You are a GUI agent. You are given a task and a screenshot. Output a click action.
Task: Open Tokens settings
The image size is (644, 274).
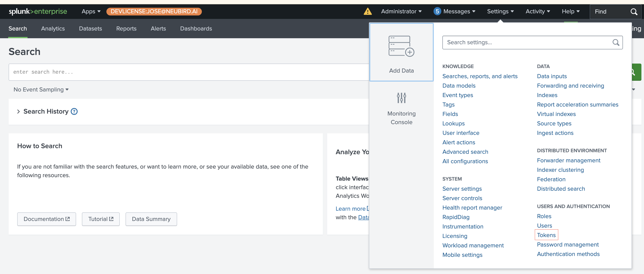coord(546,235)
